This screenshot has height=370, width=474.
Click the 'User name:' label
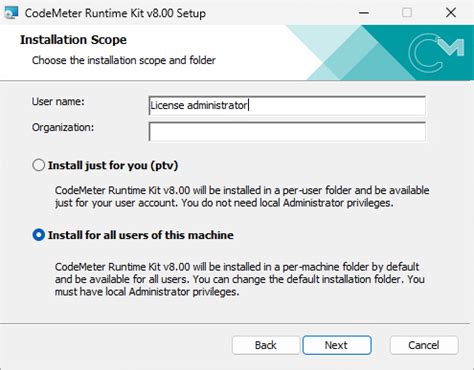click(58, 101)
